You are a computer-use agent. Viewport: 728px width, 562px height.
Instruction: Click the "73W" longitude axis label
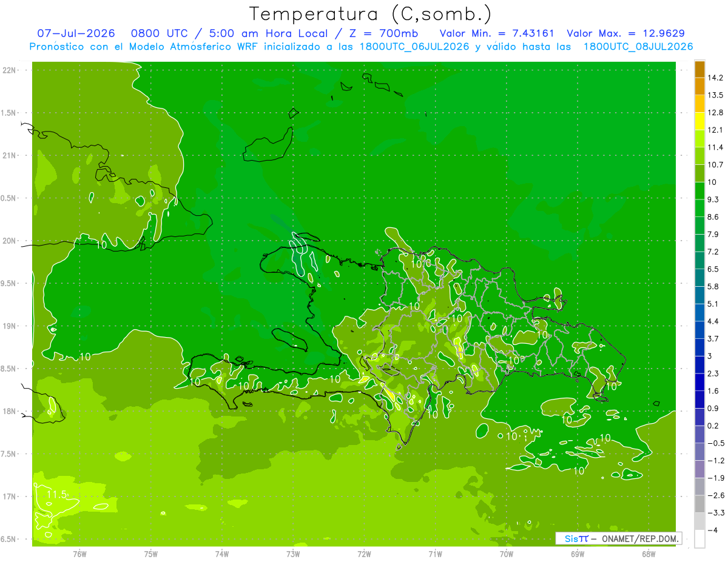[x=293, y=554]
